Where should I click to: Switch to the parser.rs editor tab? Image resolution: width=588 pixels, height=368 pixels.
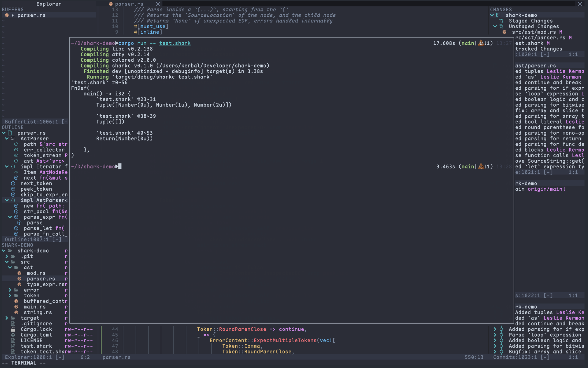[x=129, y=4]
